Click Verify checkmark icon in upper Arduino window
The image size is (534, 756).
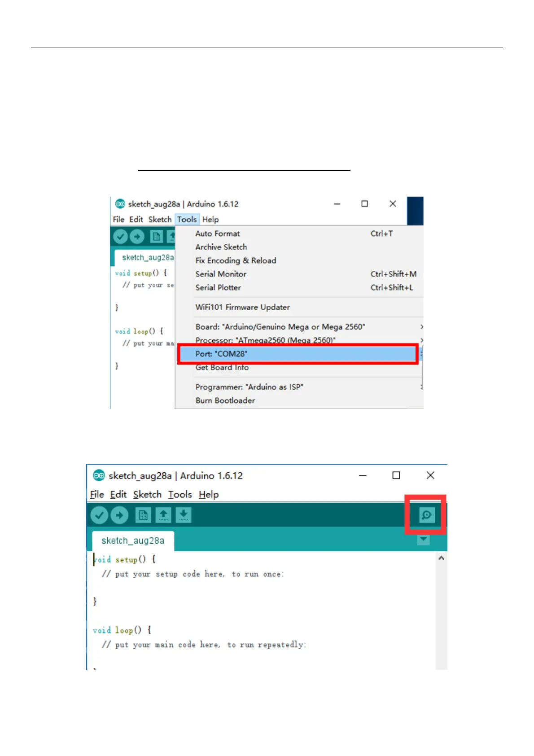point(120,236)
